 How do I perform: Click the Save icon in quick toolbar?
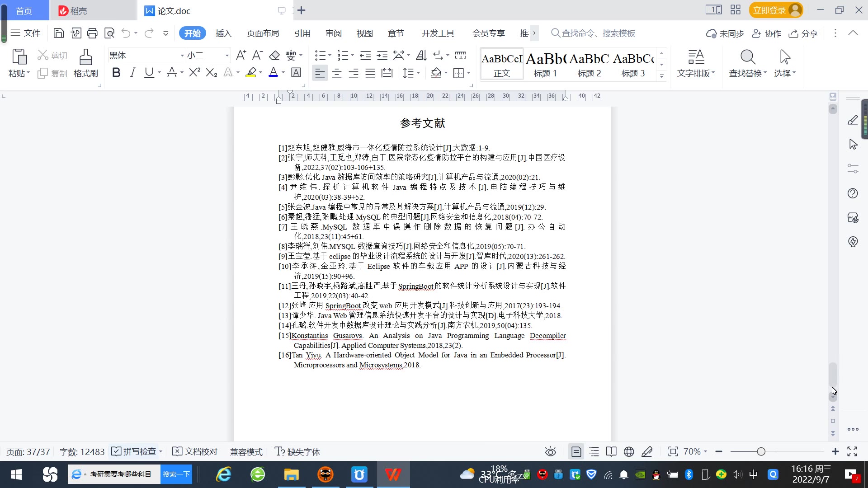tap(58, 33)
